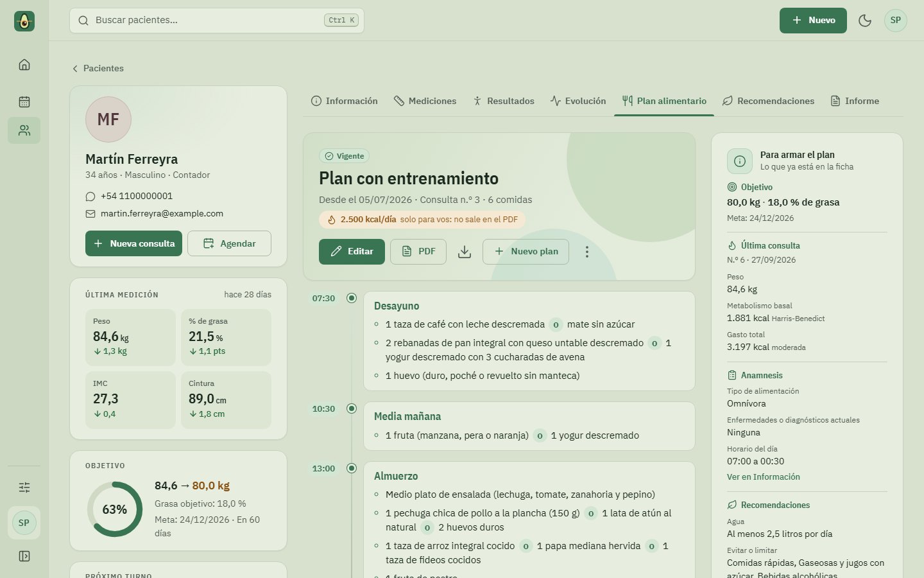Click the Almuerzo 13:00 timeline marker

(352, 468)
